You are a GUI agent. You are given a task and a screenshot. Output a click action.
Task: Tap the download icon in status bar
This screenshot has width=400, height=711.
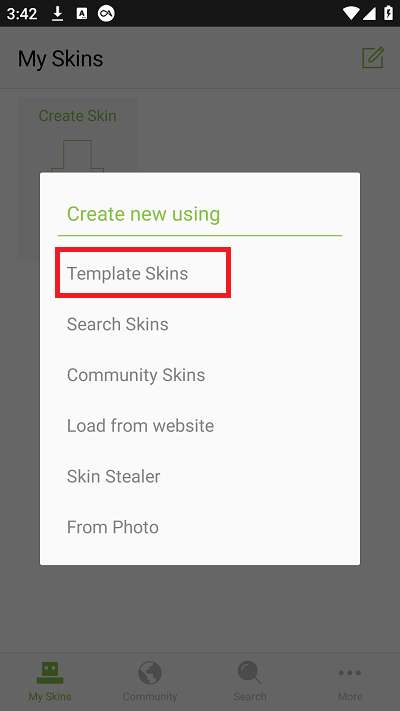click(x=57, y=14)
